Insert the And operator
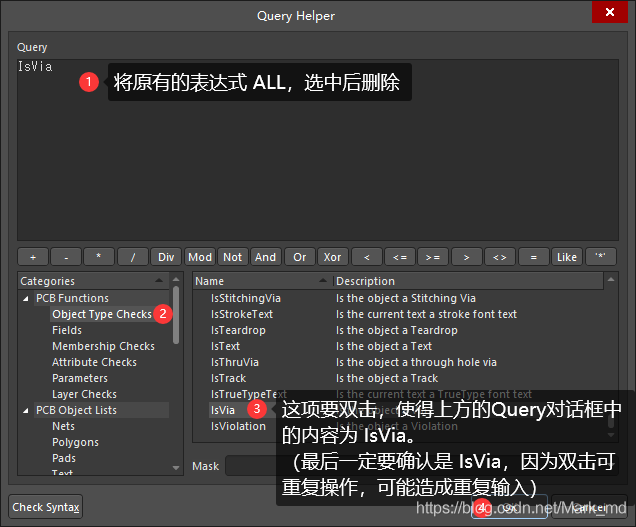This screenshot has width=636, height=527. [266, 257]
